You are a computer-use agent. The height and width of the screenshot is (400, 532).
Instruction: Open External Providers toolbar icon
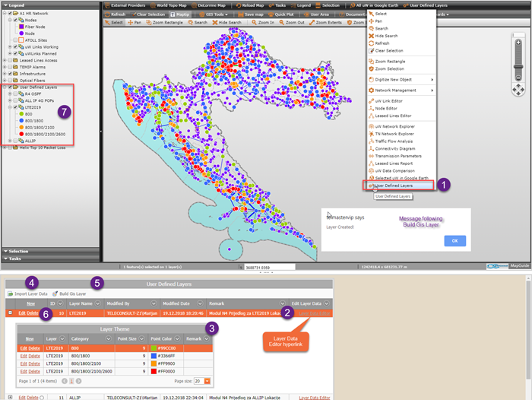pyautogui.click(x=107, y=5)
